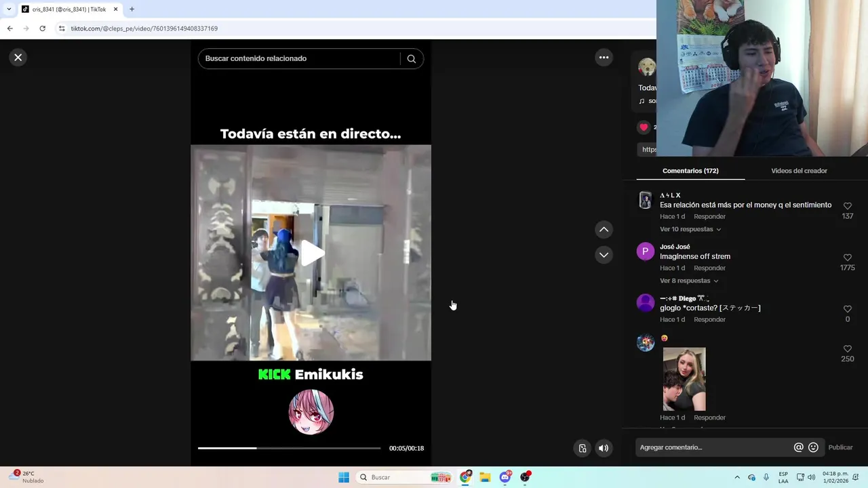
Task: Open Diego's purple profile avatar
Action: pyautogui.click(x=646, y=303)
